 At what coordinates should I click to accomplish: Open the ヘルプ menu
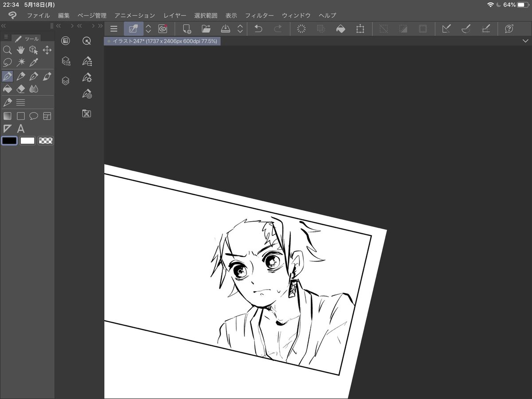[327, 16]
